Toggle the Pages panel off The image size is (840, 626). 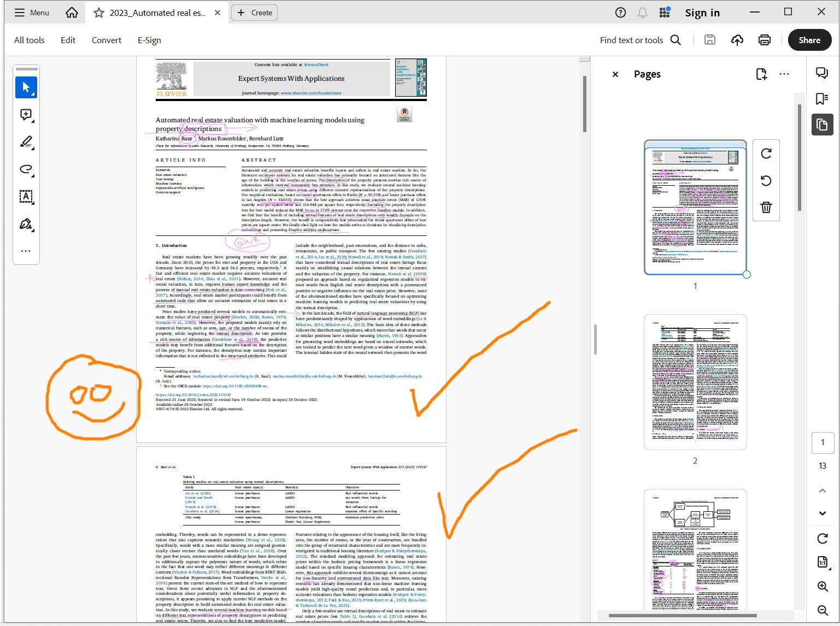[823, 124]
